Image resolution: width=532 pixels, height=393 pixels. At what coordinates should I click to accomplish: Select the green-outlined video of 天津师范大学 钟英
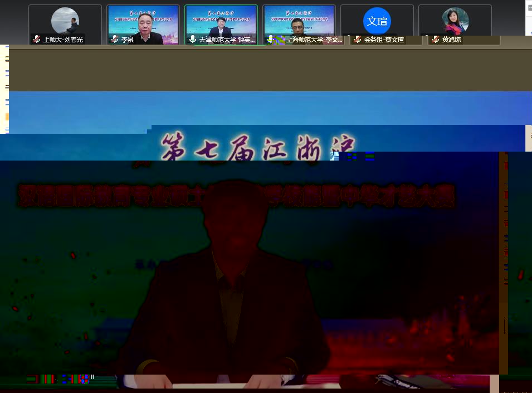[221, 25]
